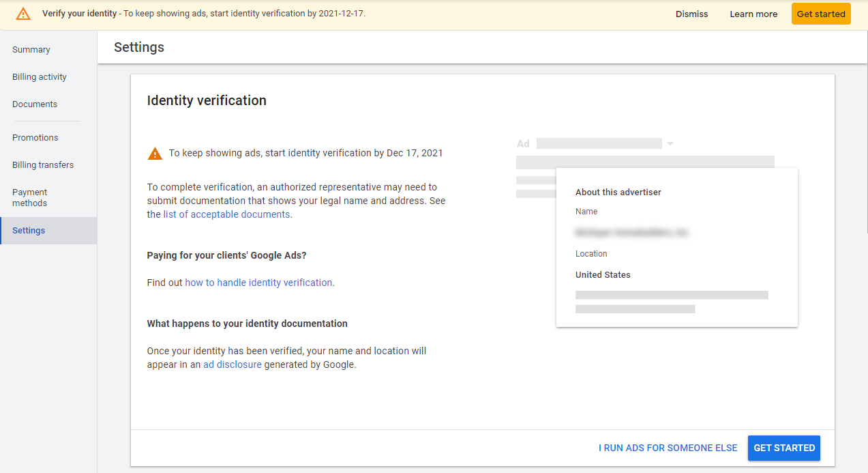Image resolution: width=868 pixels, height=473 pixels.
Task: Click warning triangle beside verification deadline text
Action: pos(155,154)
